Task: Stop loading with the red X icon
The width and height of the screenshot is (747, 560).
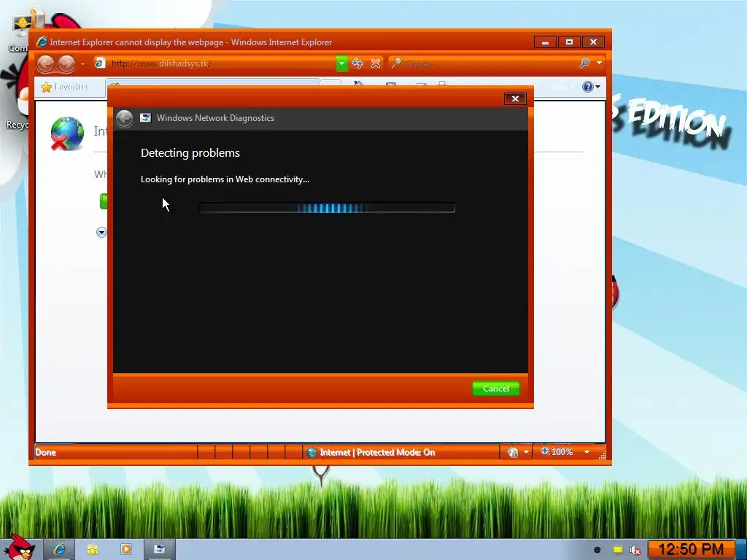Action: coord(376,63)
